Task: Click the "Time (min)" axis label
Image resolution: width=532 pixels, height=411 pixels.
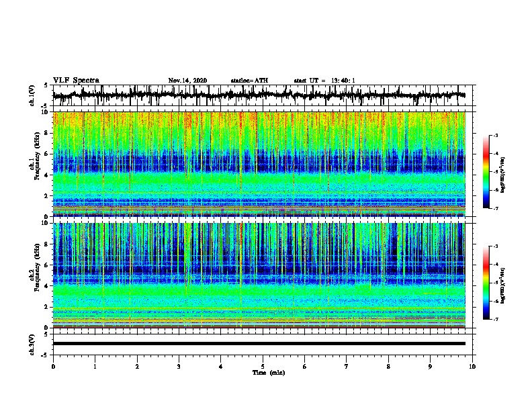Action: click(x=269, y=373)
